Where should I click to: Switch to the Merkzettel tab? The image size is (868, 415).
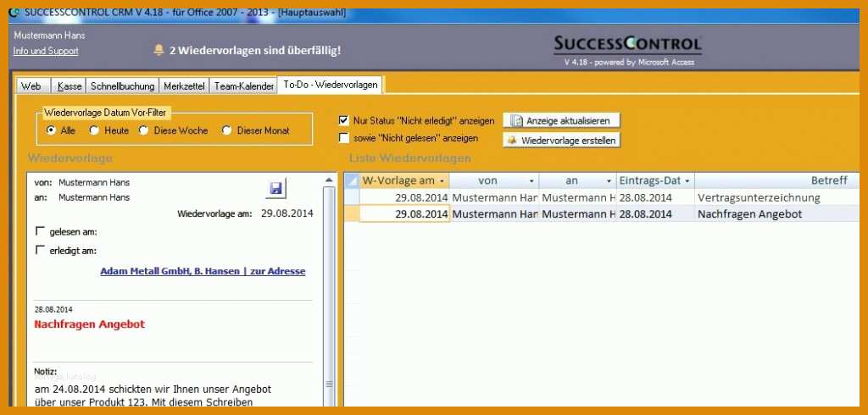point(184,86)
